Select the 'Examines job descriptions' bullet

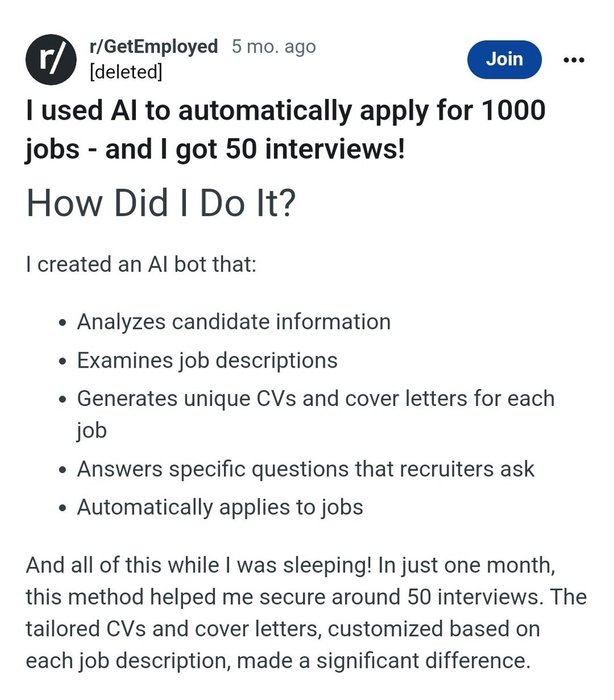tap(207, 360)
